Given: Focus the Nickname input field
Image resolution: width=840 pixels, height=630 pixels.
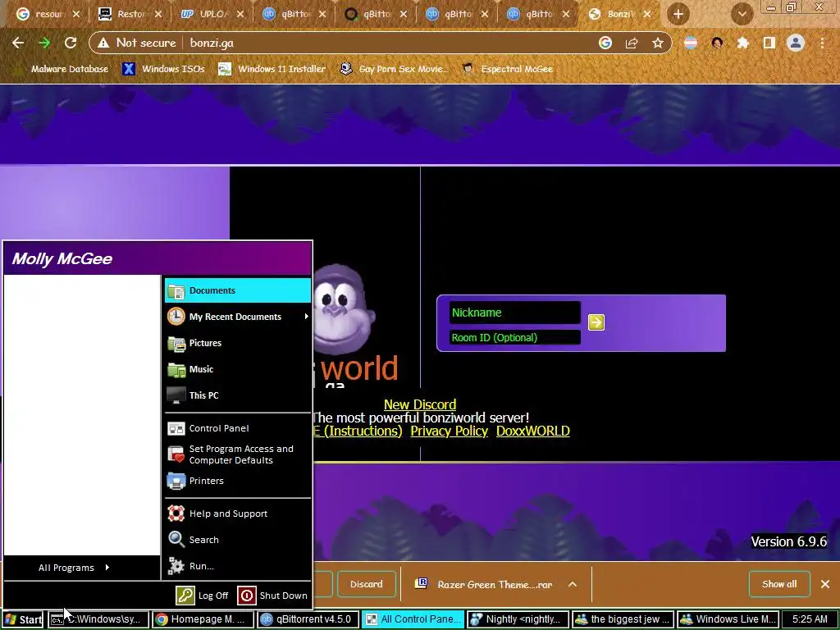Looking at the screenshot, I should 514,313.
